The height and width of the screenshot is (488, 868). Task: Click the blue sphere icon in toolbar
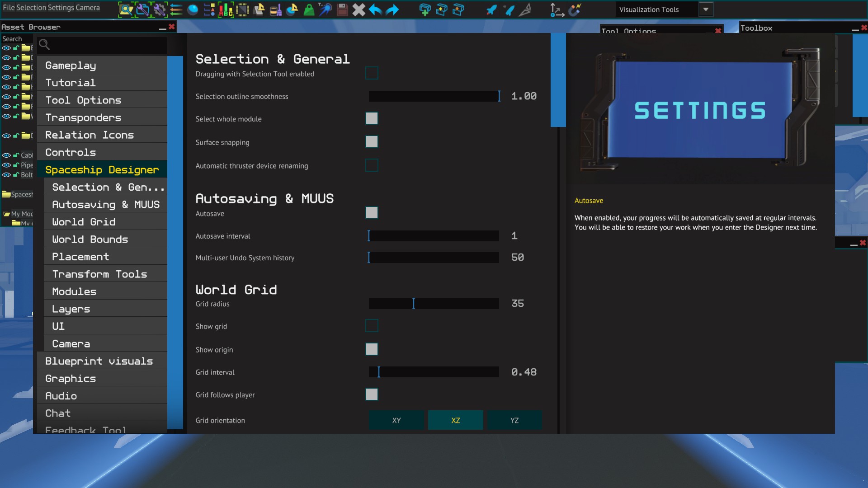pyautogui.click(x=193, y=9)
